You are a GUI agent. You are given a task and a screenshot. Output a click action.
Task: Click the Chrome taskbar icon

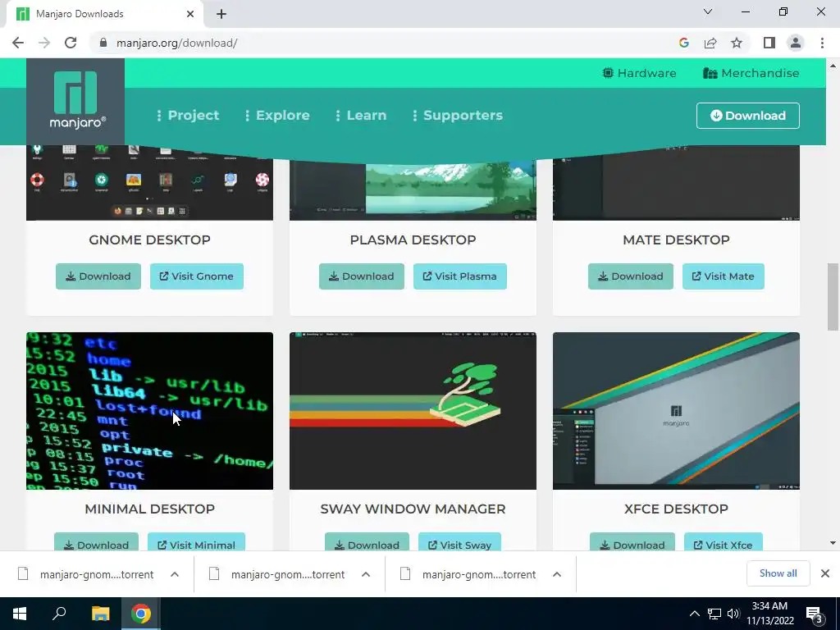[x=141, y=614]
